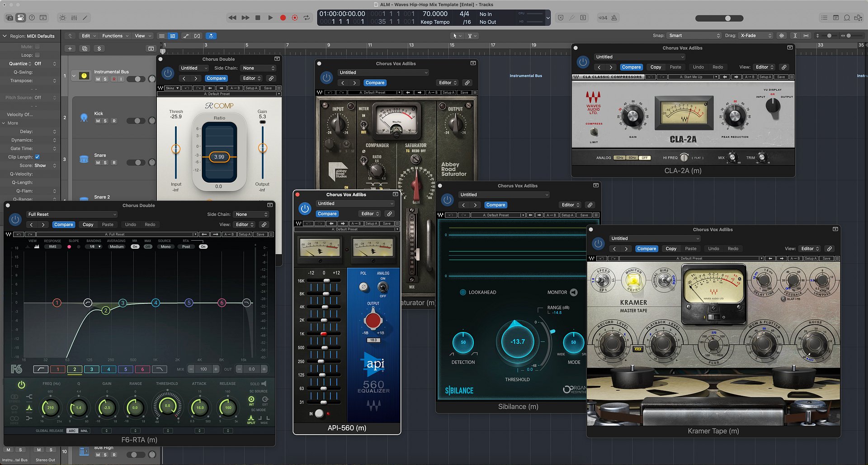The image size is (868, 465).
Task: Click the API-560 1K band slider
Action: (x=323, y=334)
